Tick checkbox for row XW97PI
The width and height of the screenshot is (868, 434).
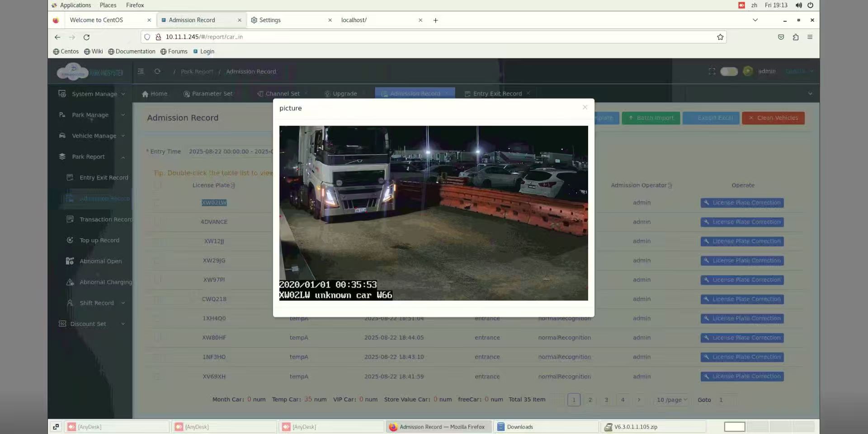coord(157,280)
